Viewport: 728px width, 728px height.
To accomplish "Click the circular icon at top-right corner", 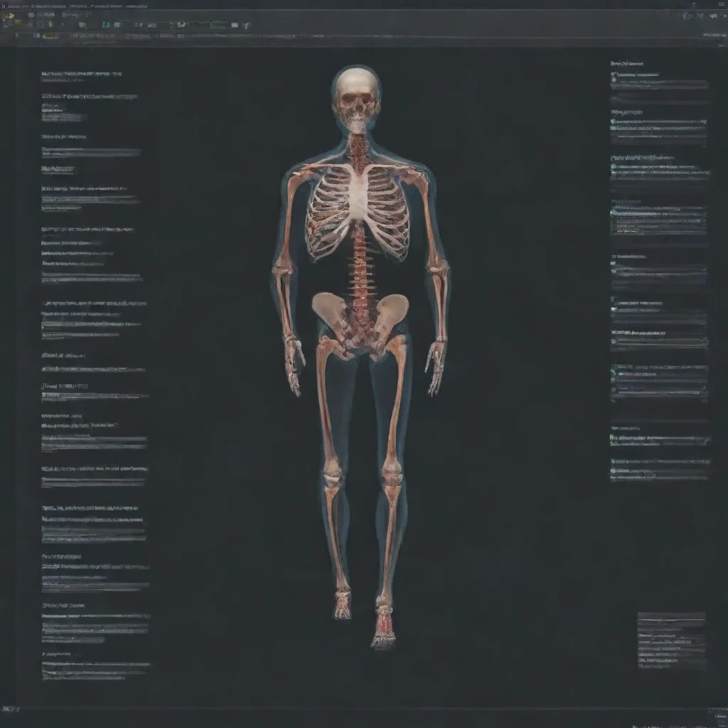I will [x=685, y=15].
